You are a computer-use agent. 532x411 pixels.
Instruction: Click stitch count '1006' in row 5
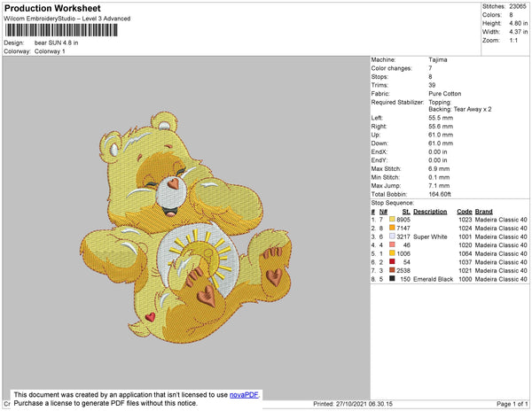click(403, 253)
